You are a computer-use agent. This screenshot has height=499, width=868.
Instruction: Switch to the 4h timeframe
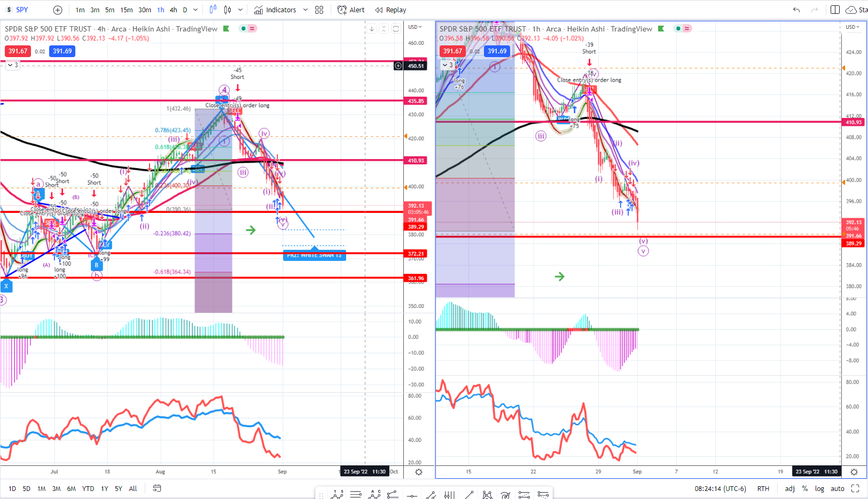pyautogui.click(x=174, y=10)
